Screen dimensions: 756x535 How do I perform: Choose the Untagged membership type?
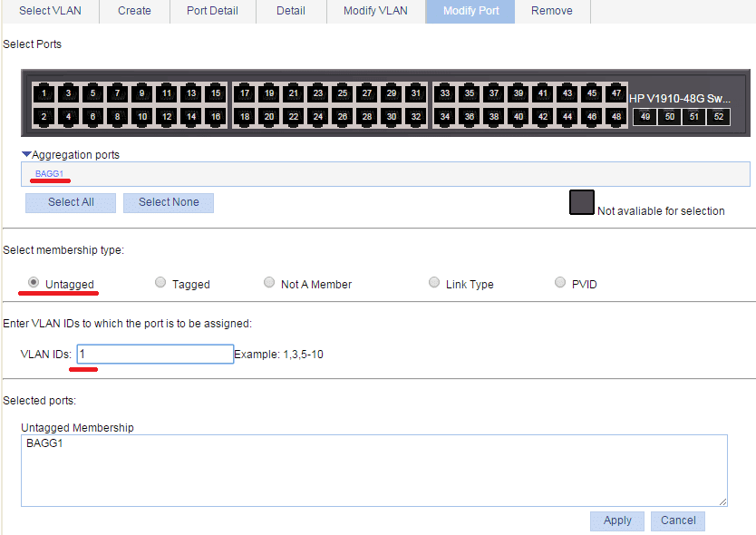coord(34,282)
